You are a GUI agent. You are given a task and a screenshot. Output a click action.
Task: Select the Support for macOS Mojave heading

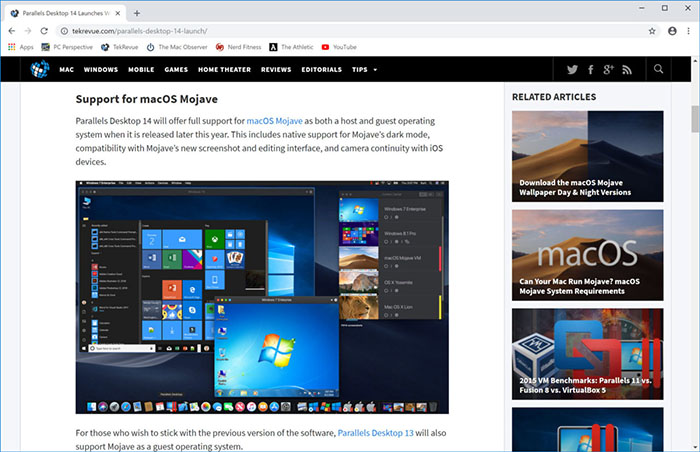point(146,99)
